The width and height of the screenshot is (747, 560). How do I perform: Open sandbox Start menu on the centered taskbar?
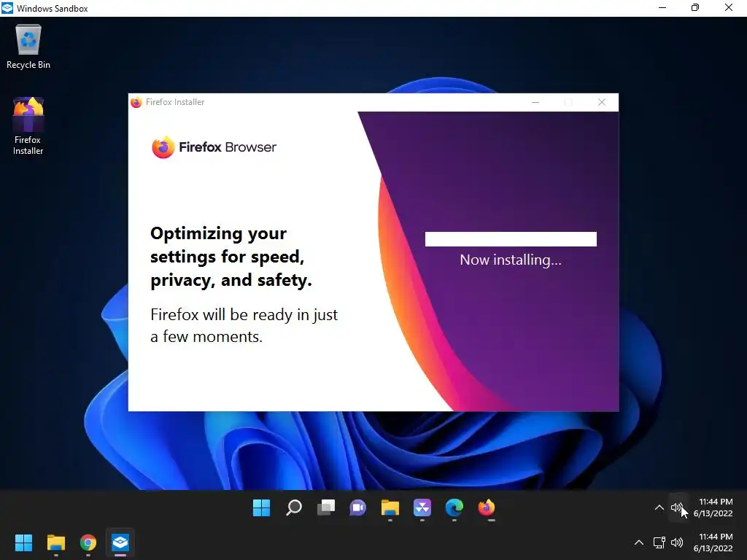(x=262, y=507)
